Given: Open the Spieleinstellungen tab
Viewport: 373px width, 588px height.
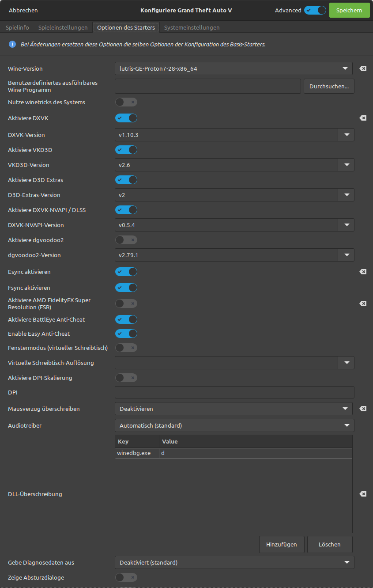Looking at the screenshot, I should [63, 27].
